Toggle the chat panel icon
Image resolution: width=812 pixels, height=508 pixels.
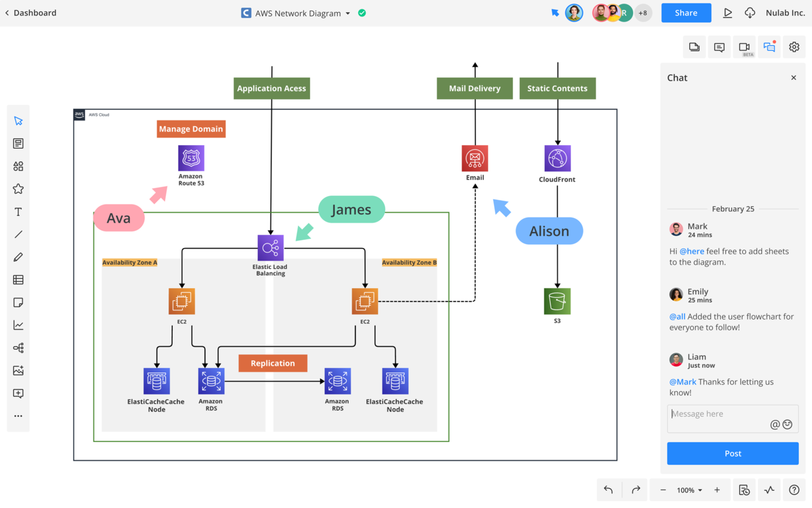click(x=769, y=47)
